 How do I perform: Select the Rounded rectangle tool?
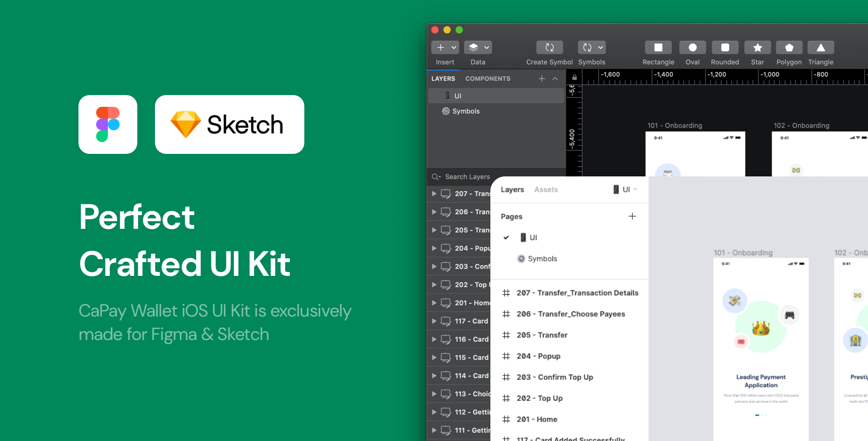pyautogui.click(x=725, y=48)
